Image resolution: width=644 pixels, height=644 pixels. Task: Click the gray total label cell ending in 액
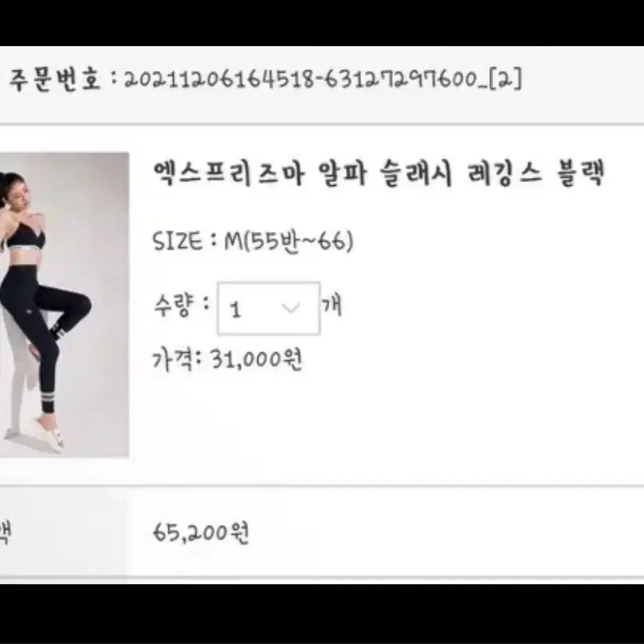(x=63, y=532)
